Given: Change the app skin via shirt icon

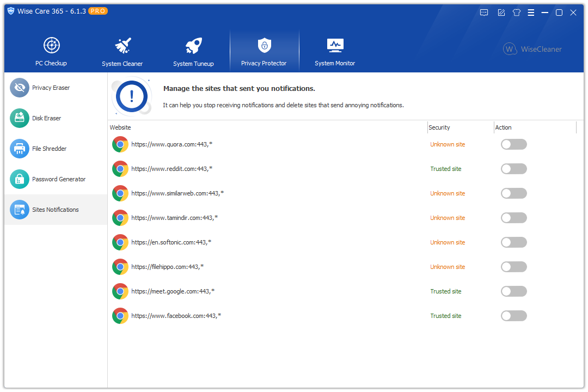Looking at the screenshot, I should point(516,12).
